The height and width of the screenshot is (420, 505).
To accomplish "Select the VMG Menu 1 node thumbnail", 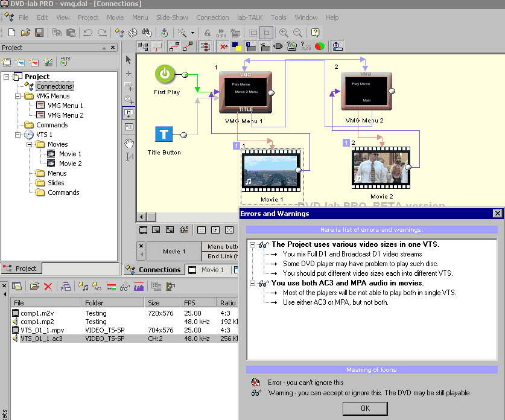I will coord(246,92).
